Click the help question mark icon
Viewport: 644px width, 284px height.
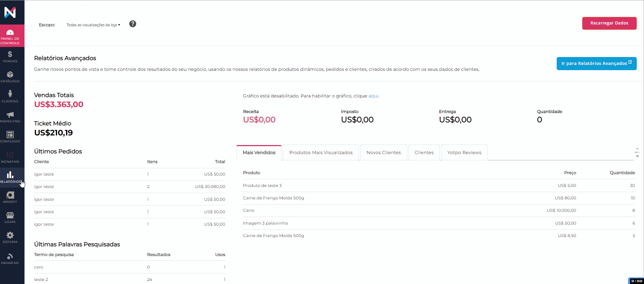pyautogui.click(x=133, y=24)
